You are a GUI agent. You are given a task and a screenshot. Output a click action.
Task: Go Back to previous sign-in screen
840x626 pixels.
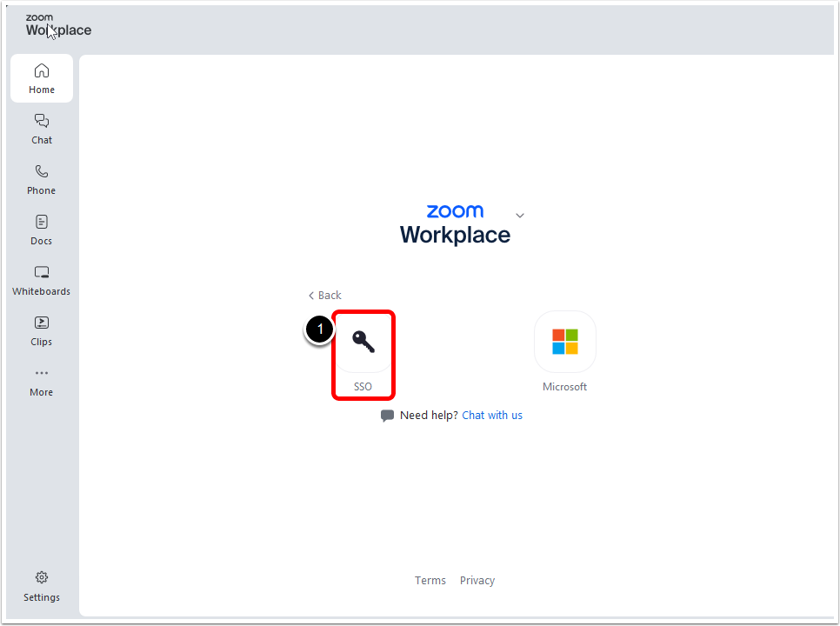click(325, 295)
